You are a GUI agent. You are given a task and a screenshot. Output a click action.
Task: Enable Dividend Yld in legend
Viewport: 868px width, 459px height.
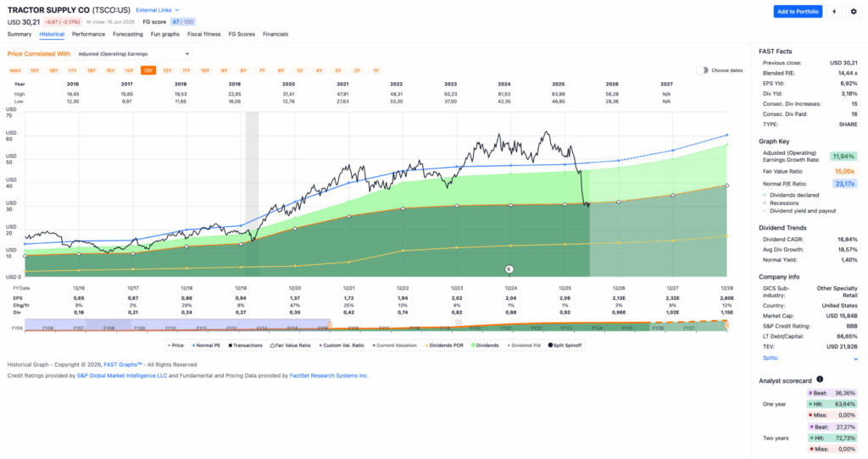[524, 345]
